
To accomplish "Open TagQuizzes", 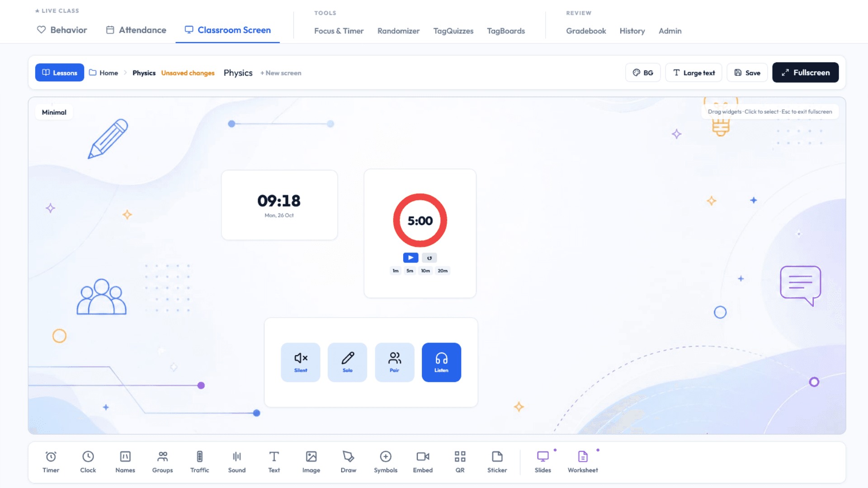I will point(453,31).
